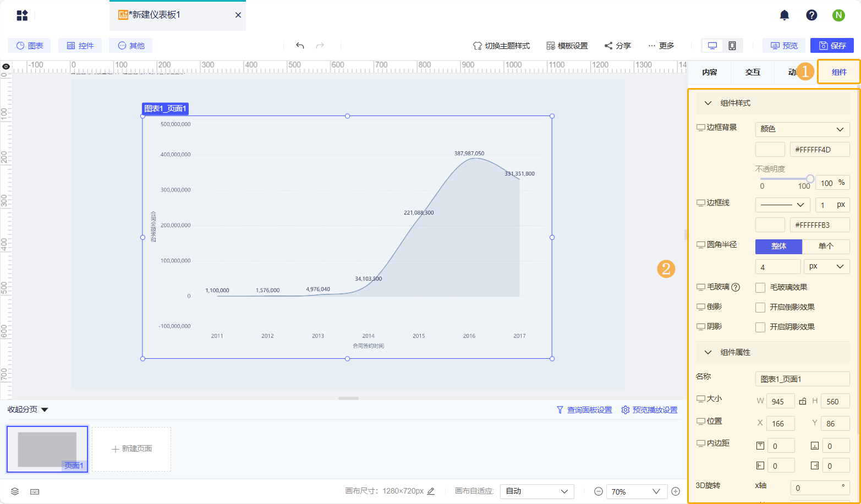Click the border line color swatch
This screenshot has width=861, height=504.
[770, 224]
